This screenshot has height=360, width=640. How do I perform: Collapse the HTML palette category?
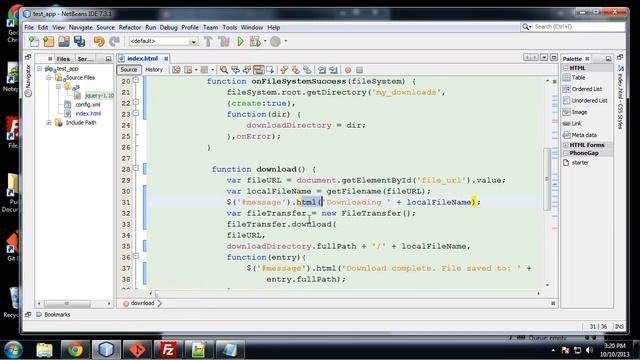(x=566, y=68)
